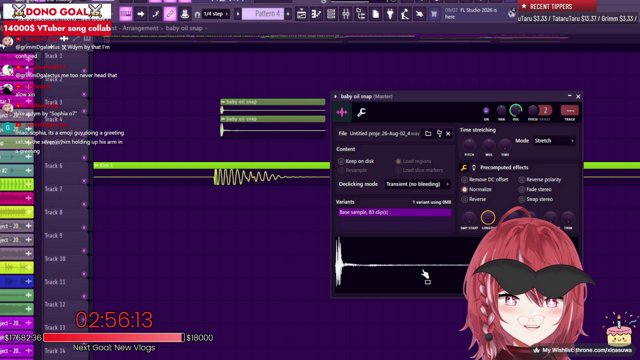Switch to the wrench settings tab
The width and height of the screenshot is (640, 360).
tap(361, 112)
